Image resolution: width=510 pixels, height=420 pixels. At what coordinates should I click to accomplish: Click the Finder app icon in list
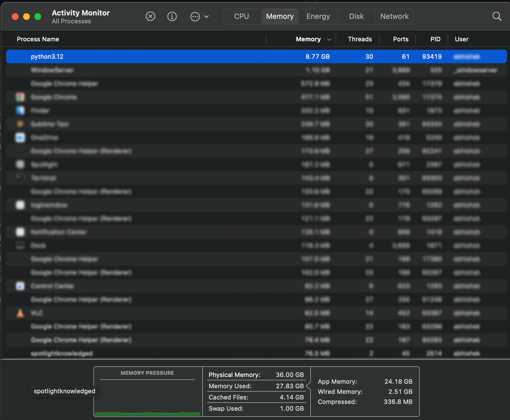click(20, 110)
